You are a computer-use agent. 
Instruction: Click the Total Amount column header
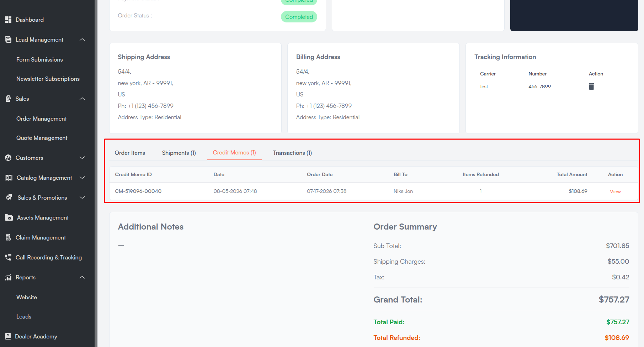click(x=572, y=174)
